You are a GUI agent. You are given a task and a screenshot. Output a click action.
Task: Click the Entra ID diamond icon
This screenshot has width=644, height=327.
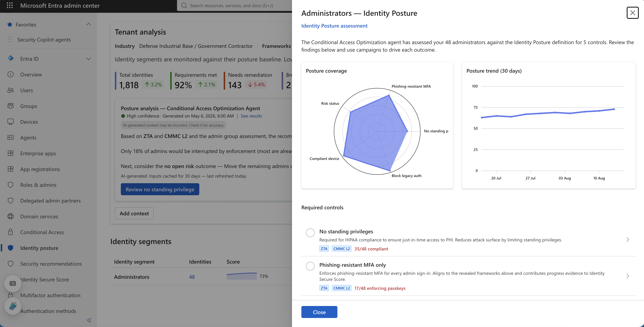tap(11, 58)
